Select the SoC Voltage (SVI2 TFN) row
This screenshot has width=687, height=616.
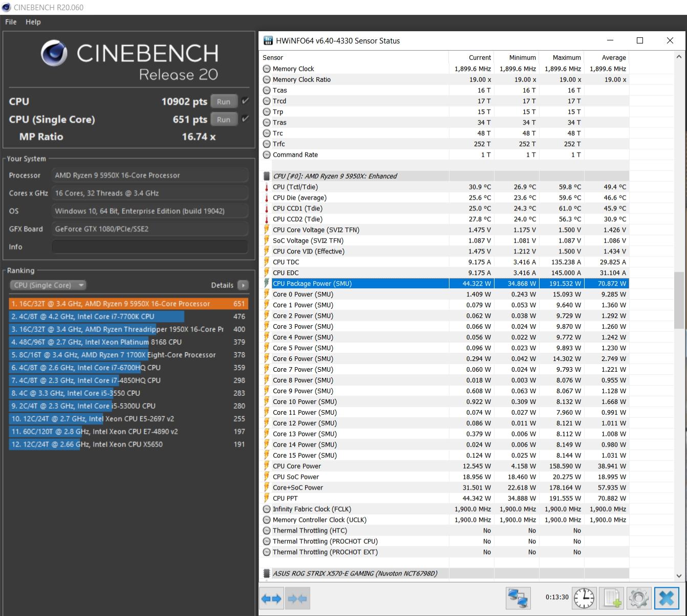(x=445, y=241)
